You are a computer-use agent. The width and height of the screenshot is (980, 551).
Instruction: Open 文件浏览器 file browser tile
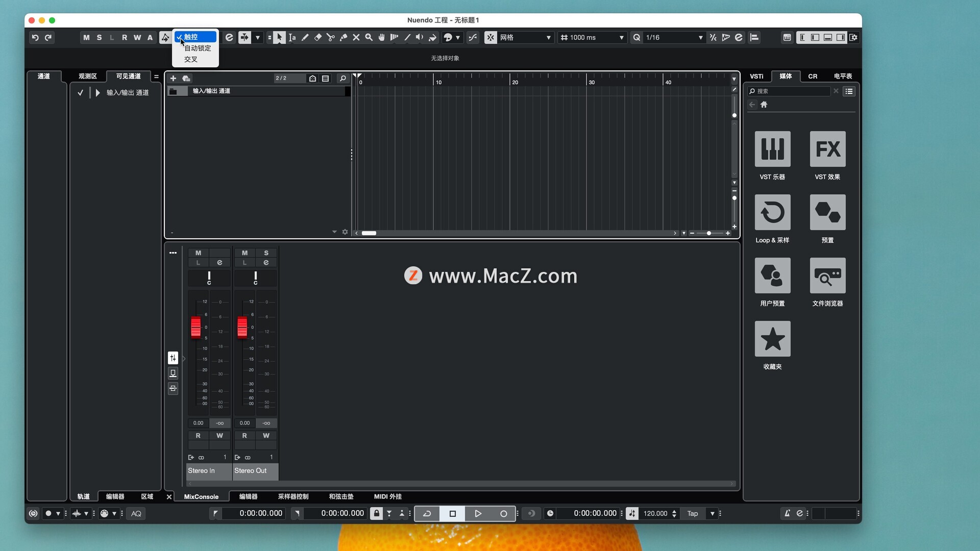[827, 275]
